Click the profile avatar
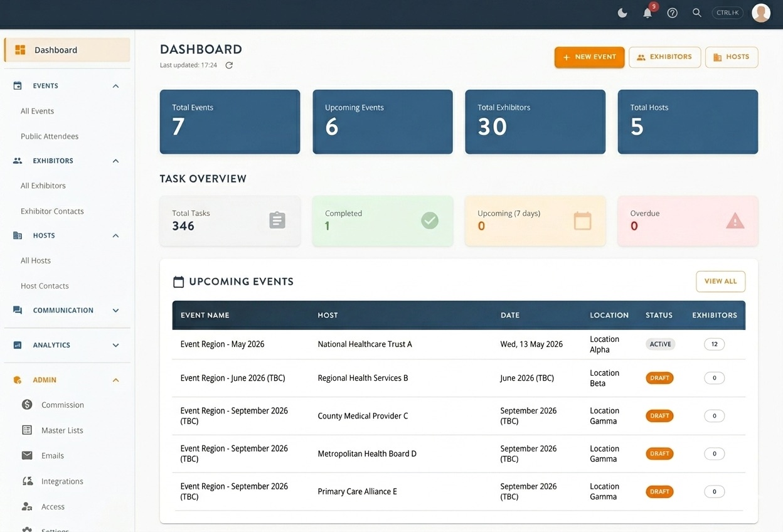783x532 pixels. tap(760, 13)
